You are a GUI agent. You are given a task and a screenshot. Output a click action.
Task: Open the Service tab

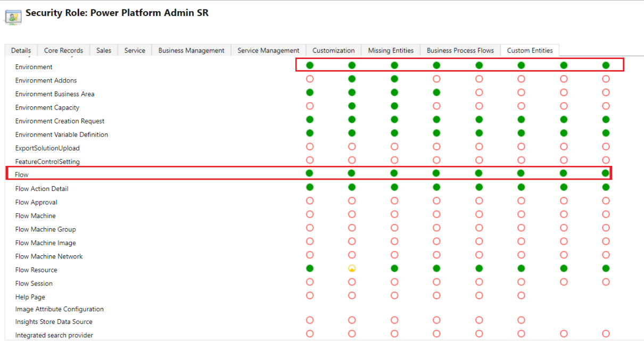134,50
